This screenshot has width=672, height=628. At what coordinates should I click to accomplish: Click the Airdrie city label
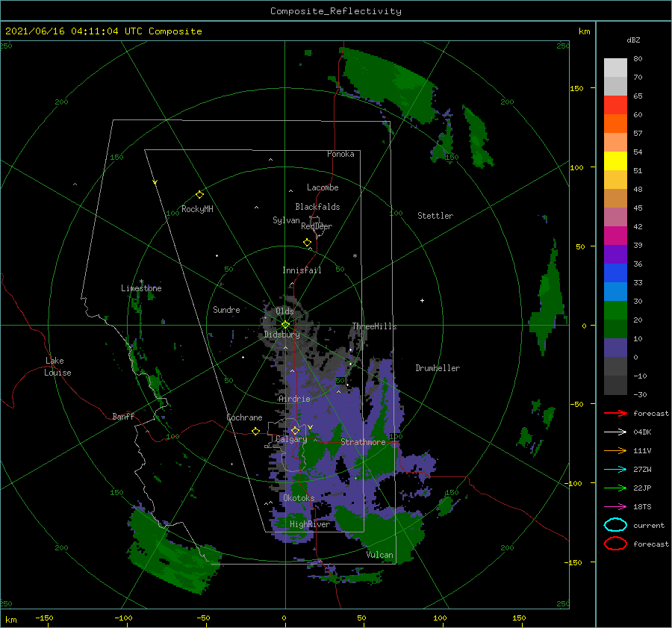click(294, 399)
